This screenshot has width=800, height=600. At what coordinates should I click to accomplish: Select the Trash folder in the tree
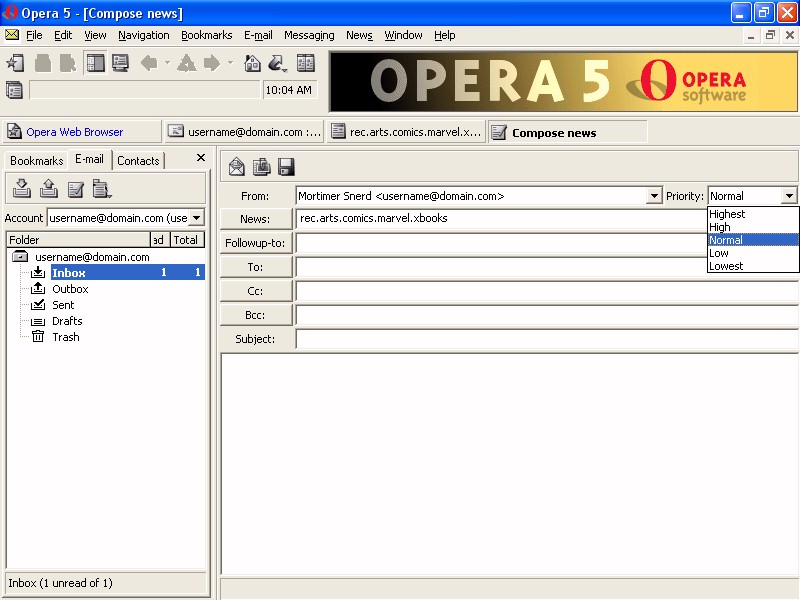point(66,337)
